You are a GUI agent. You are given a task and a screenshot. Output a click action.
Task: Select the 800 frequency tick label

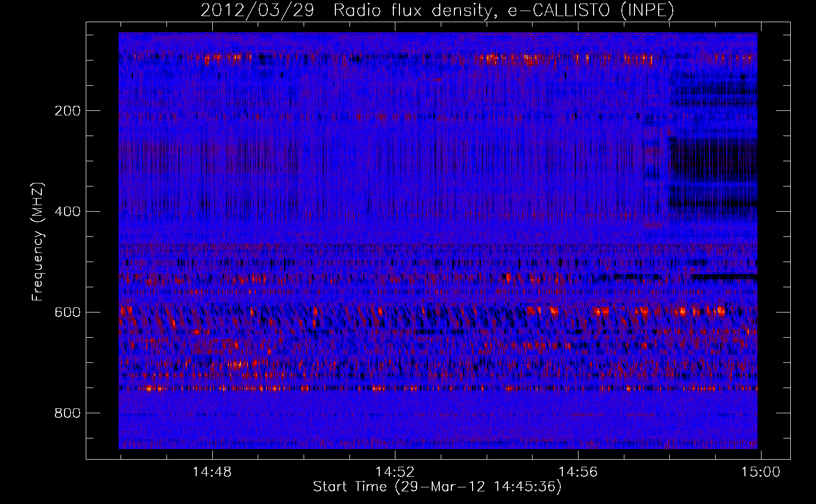tap(68, 413)
